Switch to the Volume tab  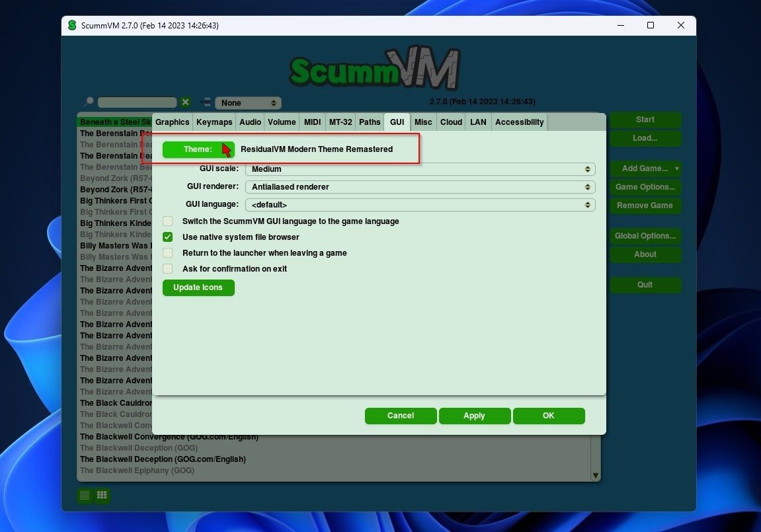(x=282, y=122)
